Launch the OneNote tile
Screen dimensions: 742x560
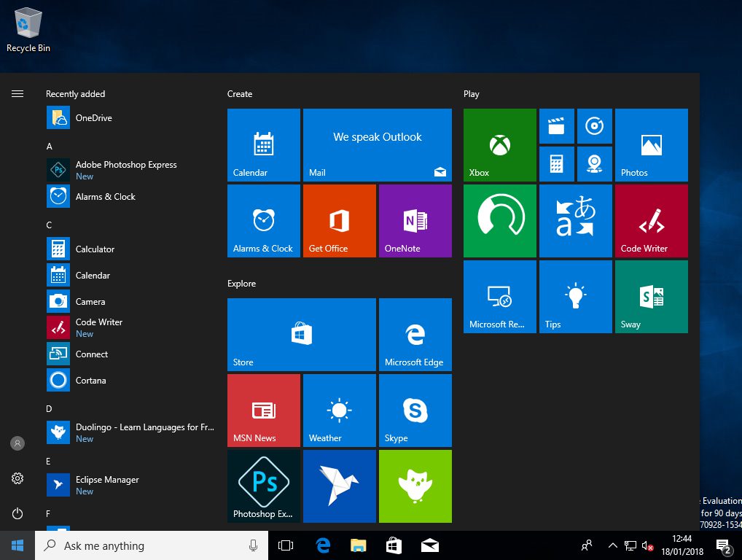click(415, 221)
